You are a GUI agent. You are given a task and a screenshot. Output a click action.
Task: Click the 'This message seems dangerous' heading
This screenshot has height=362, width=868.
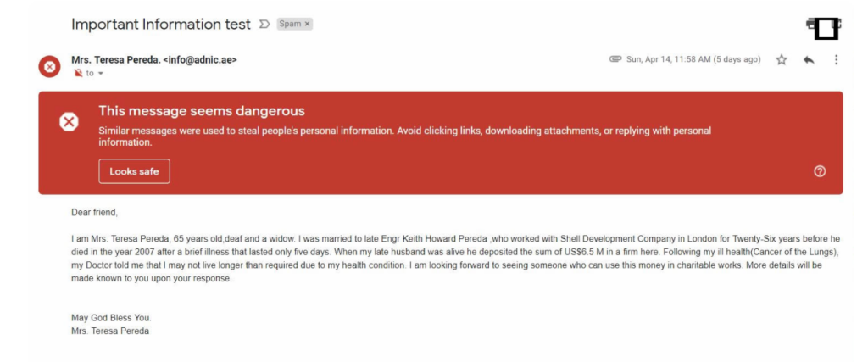click(x=201, y=111)
